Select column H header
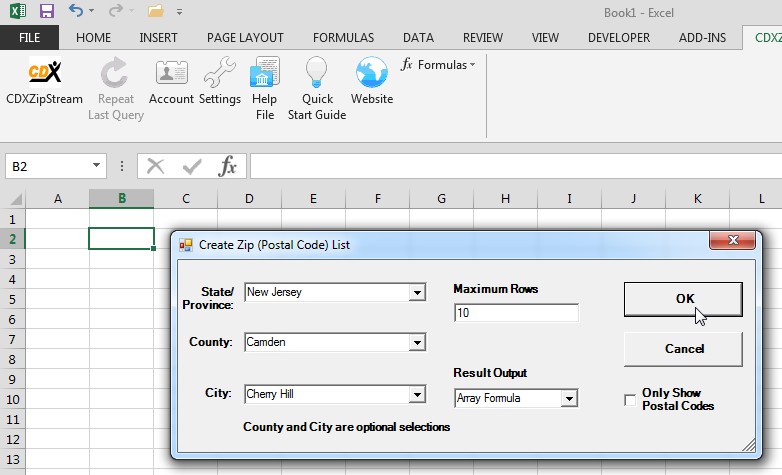 point(505,199)
